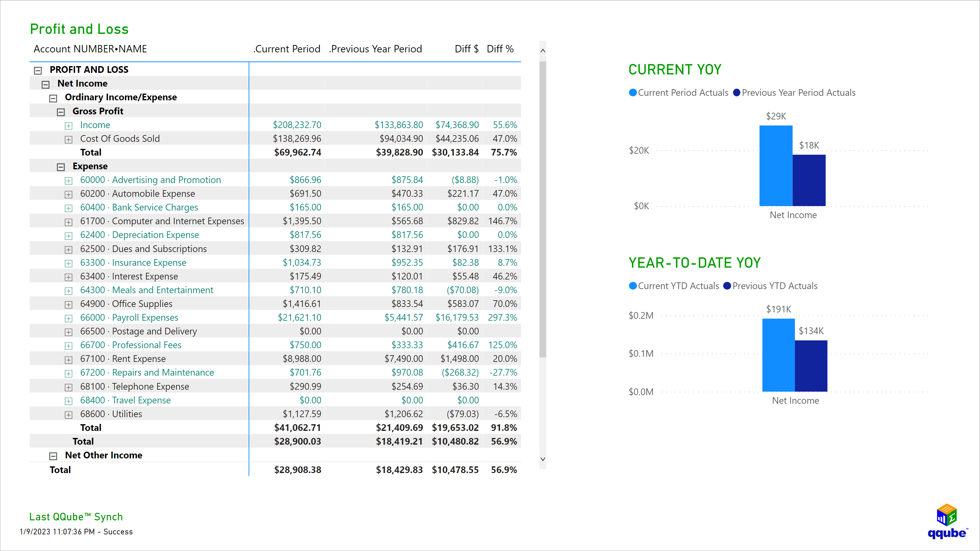980x551 pixels.
Task: Expand the Income account details
Action: pyautogui.click(x=68, y=126)
